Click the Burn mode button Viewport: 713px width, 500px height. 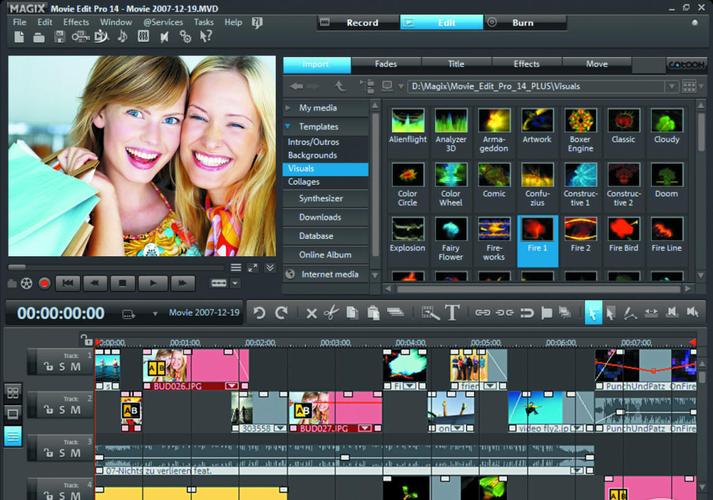coord(522,22)
